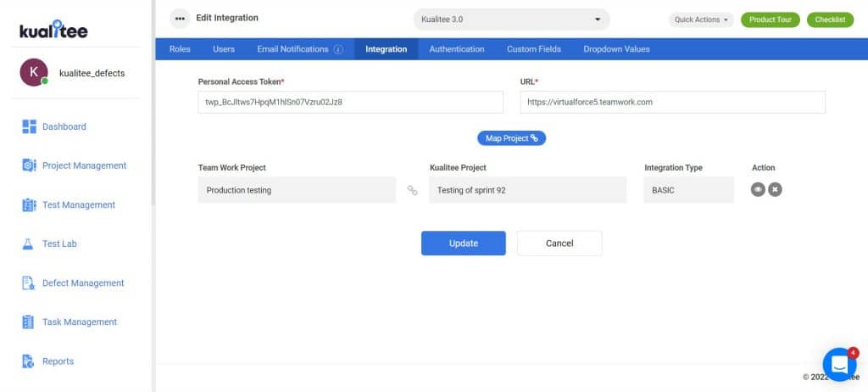Open the Test Lab link
The width and height of the screenshot is (868, 392).
point(59,244)
